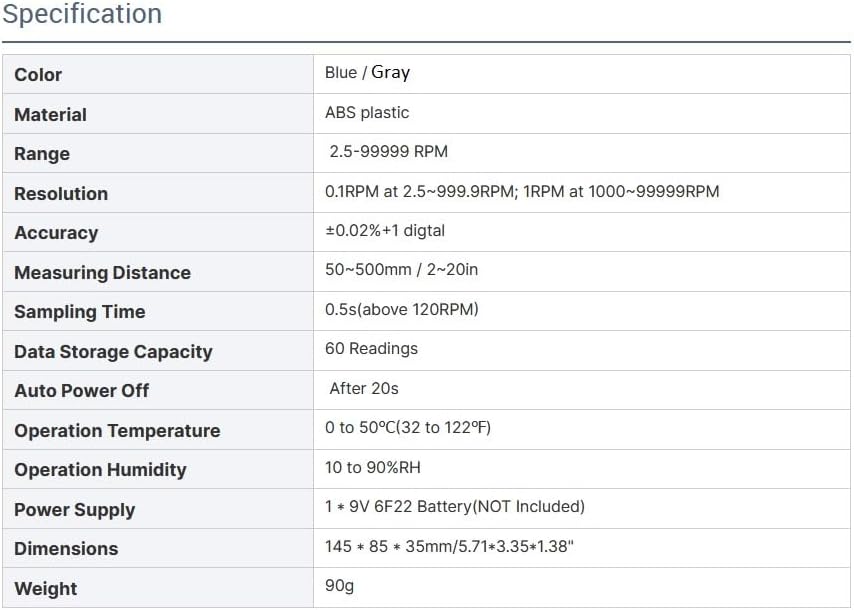Click the Resolution row label
The width and height of the screenshot is (854, 610).
(61, 194)
